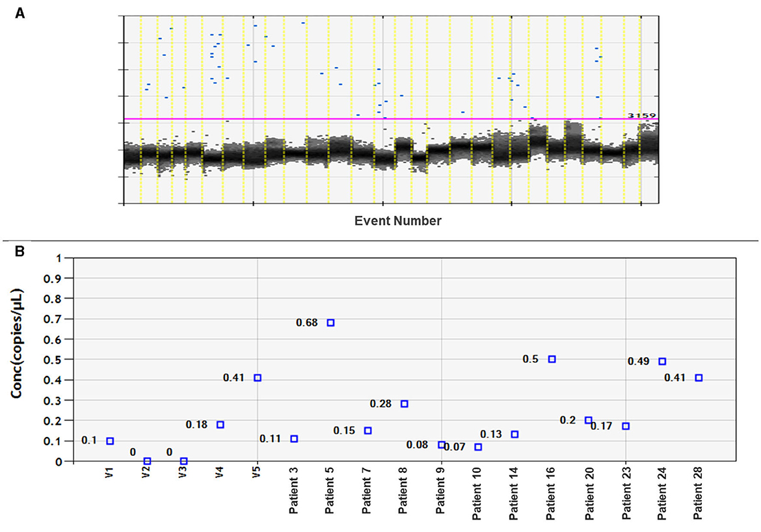
Task: Select the V2 data point square
Action: [x=147, y=461]
